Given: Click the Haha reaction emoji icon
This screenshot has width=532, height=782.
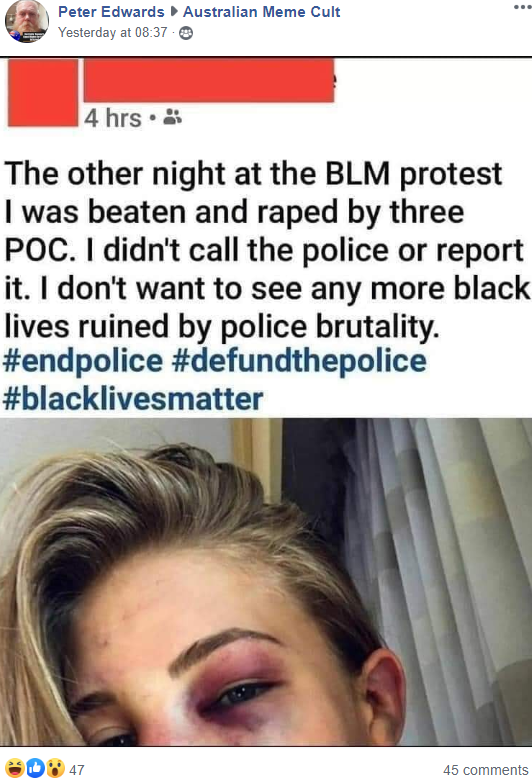Looking at the screenshot, I should pyautogui.click(x=15, y=769).
